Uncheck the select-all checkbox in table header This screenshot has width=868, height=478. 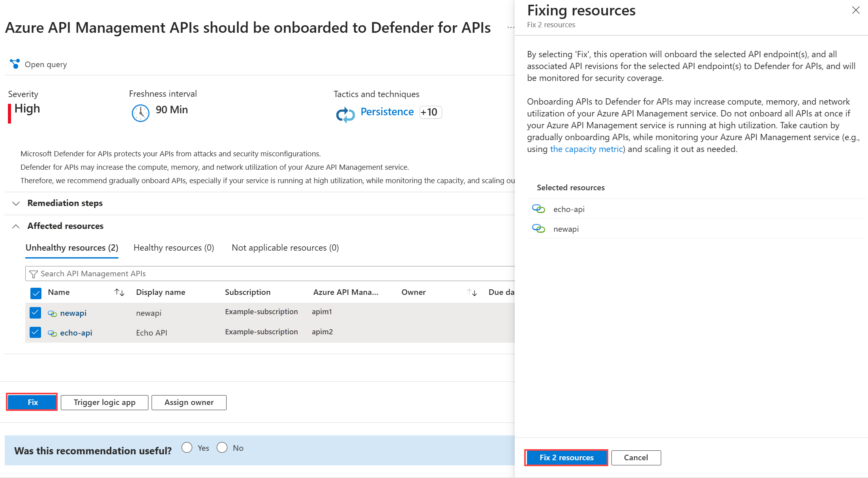click(36, 293)
